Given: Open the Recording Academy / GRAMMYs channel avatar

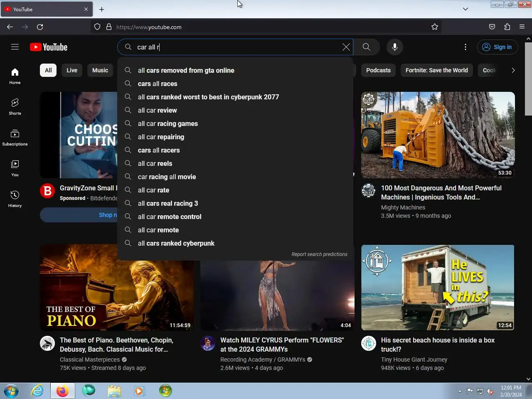Looking at the screenshot, I should pos(208,344).
